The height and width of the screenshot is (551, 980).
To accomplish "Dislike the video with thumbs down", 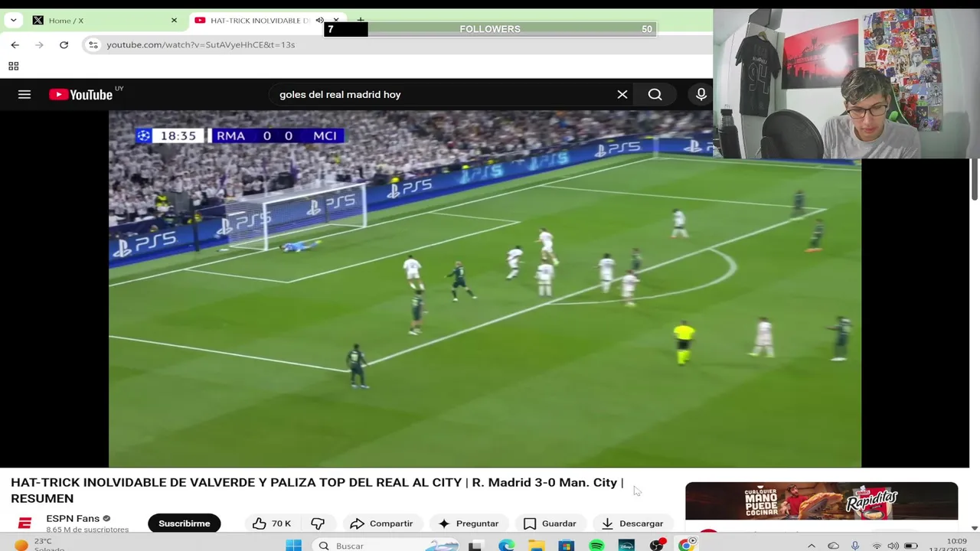I will coord(318,523).
